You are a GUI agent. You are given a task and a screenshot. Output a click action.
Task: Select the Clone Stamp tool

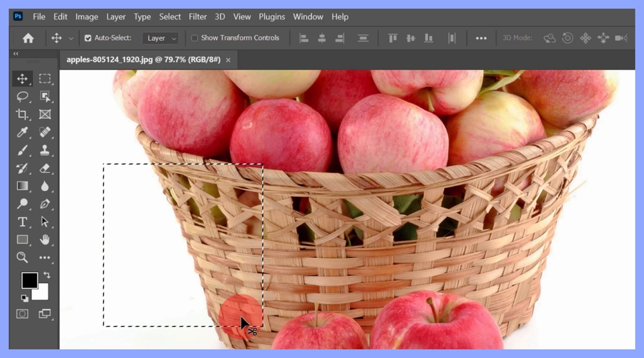click(x=45, y=150)
